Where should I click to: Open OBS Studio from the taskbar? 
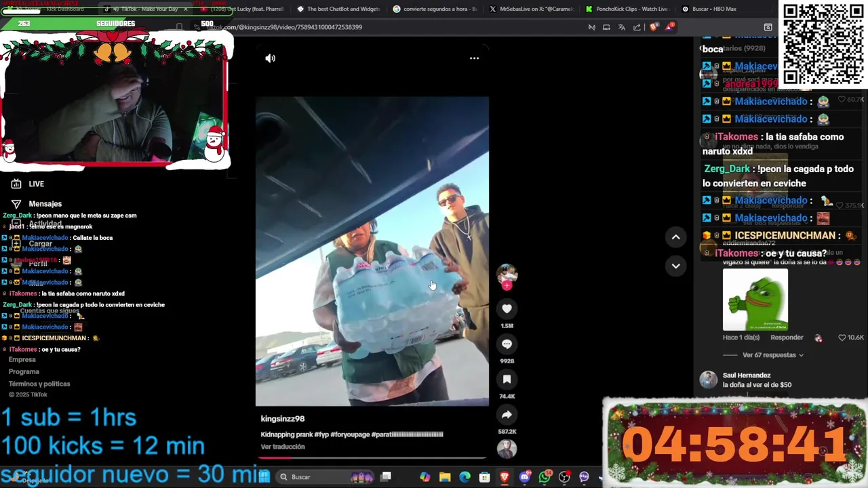(x=564, y=477)
